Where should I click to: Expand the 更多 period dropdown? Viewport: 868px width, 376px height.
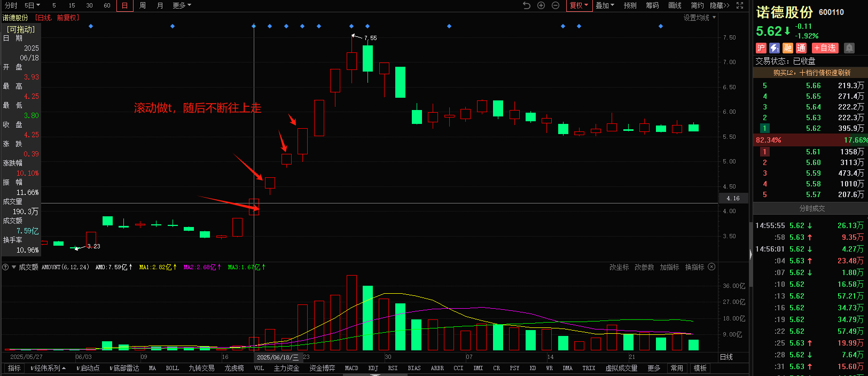pos(182,5)
